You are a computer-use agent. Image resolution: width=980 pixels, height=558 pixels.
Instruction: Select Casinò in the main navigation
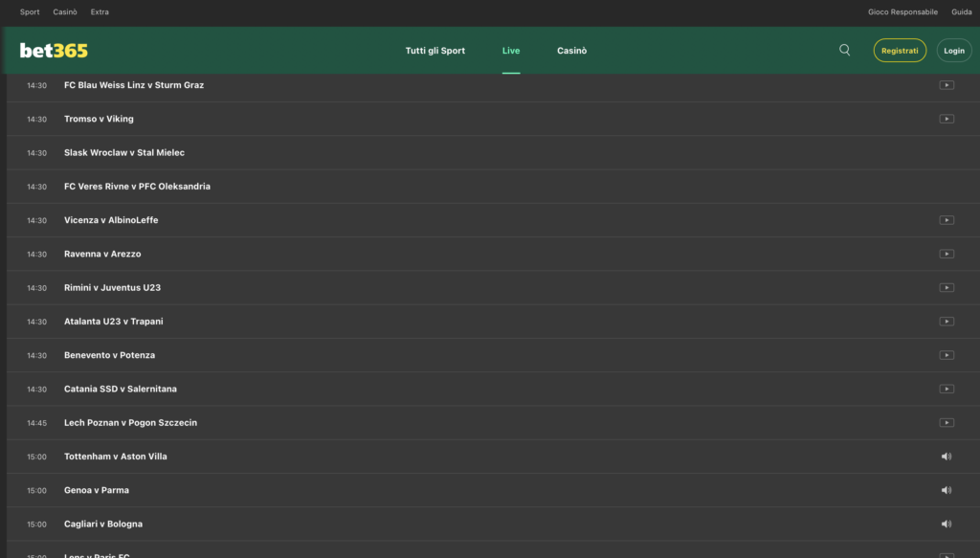pyautogui.click(x=571, y=51)
